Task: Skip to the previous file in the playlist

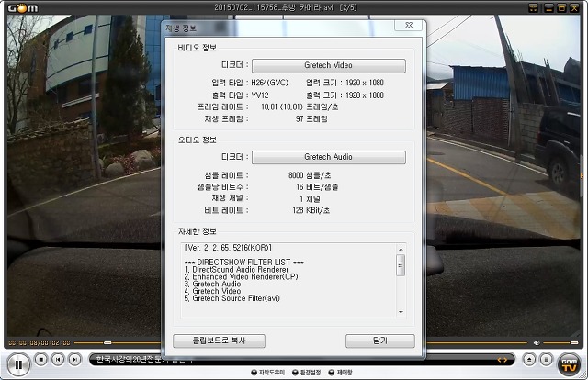Action: point(58,360)
